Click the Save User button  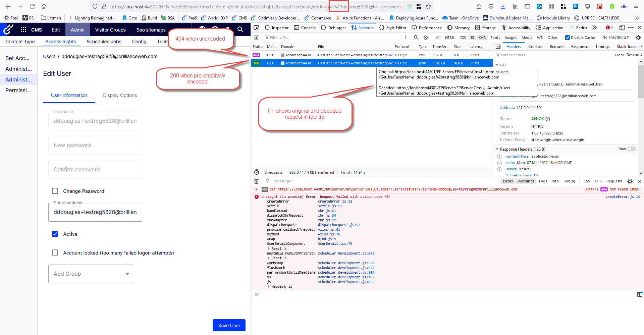point(229,325)
